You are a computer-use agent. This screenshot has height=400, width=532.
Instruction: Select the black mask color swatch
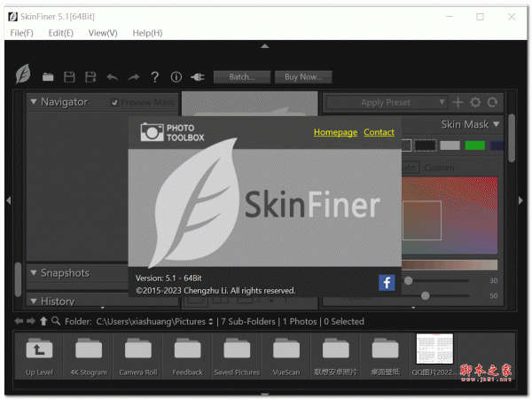(x=425, y=145)
